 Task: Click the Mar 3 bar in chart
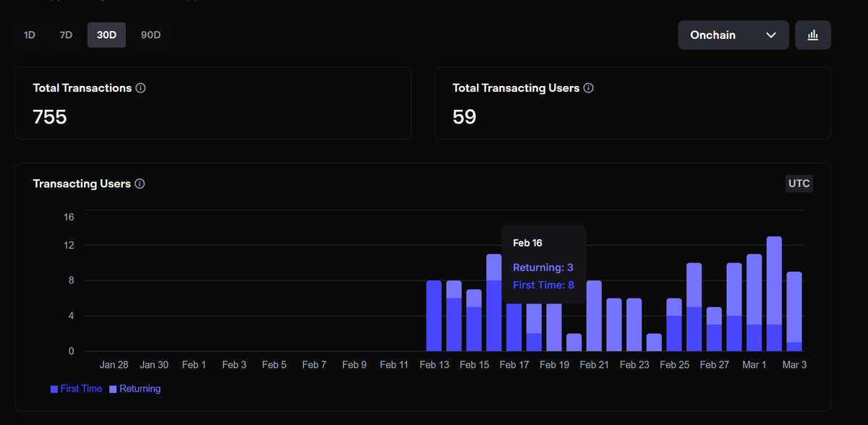(x=794, y=312)
